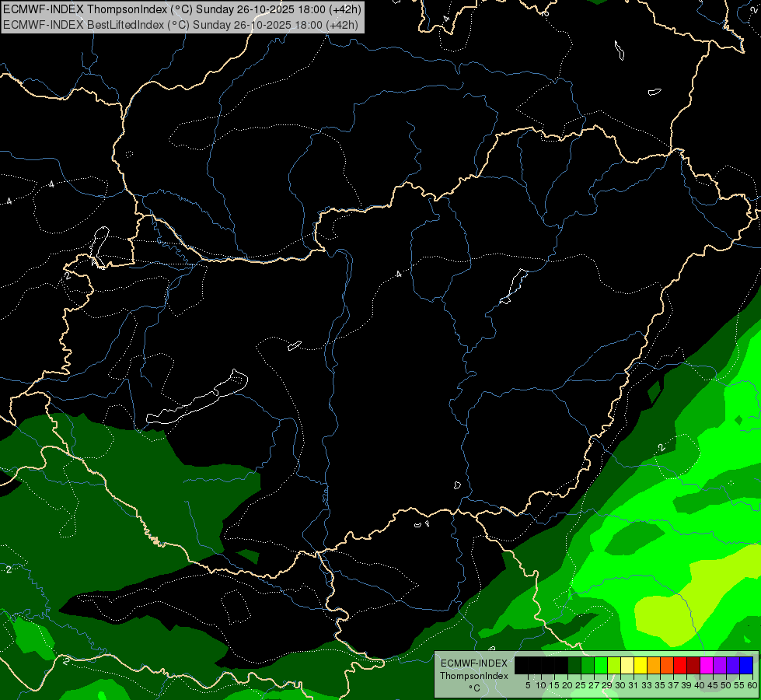
Task: Click legend scale value 40
Action: pyautogui.click(x=700, y=685)
